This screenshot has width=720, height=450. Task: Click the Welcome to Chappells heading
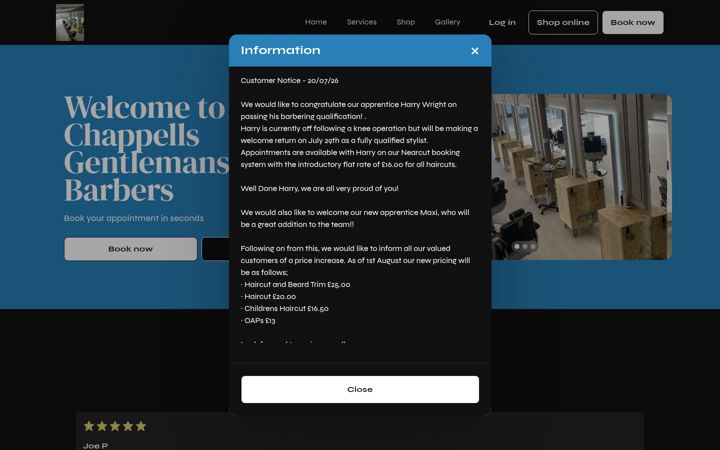point(146,148)
